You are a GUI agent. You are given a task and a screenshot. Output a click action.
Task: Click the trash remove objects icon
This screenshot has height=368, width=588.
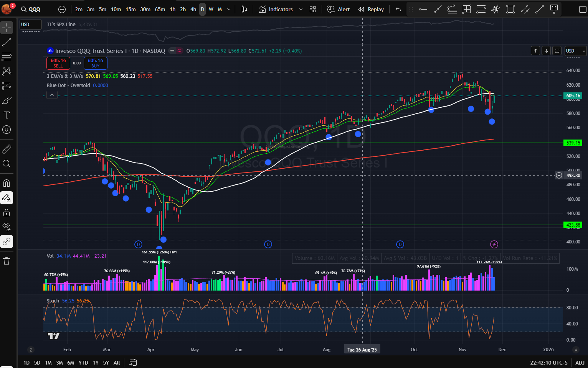[7, 261]
